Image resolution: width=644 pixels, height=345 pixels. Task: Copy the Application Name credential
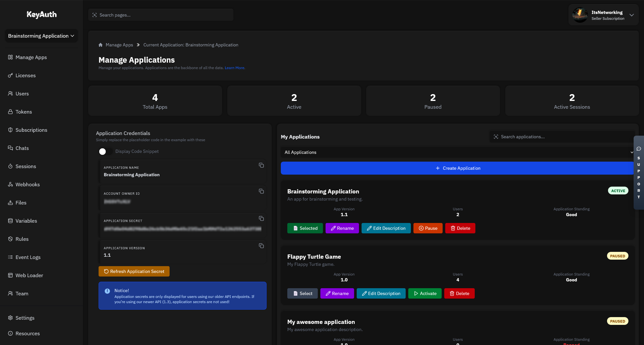[x=261, y=165]
